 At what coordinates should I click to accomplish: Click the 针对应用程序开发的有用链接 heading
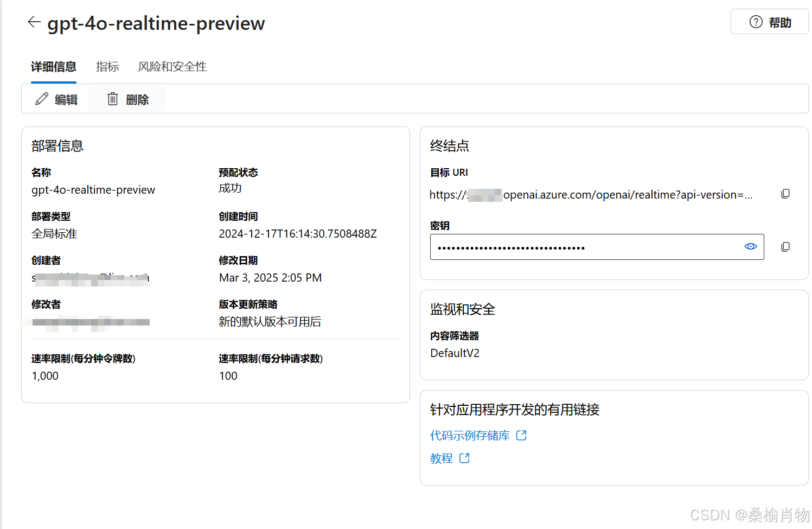tap(515, 410)
